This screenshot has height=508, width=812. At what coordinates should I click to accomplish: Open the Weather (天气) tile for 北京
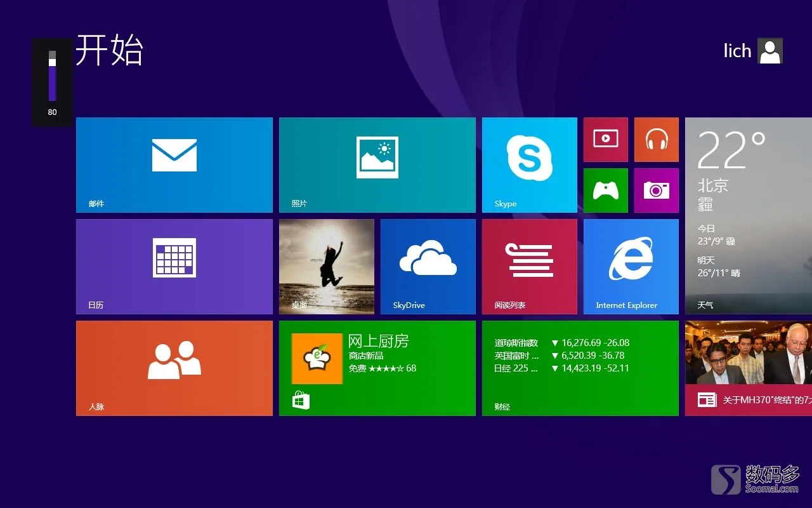pos(749,216)
